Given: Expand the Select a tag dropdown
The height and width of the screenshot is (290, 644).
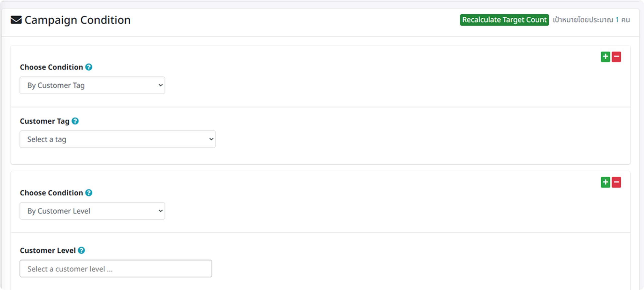Looking at the screenshot, I should [117, 139].
